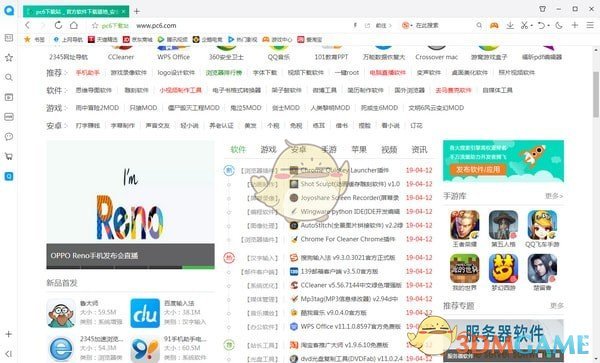
Task: Open the hamburger main menu icon
Action: (x=590, y=25)
